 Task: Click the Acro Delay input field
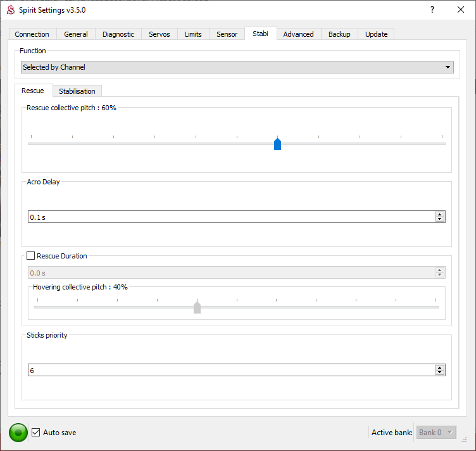click(228, 217)
